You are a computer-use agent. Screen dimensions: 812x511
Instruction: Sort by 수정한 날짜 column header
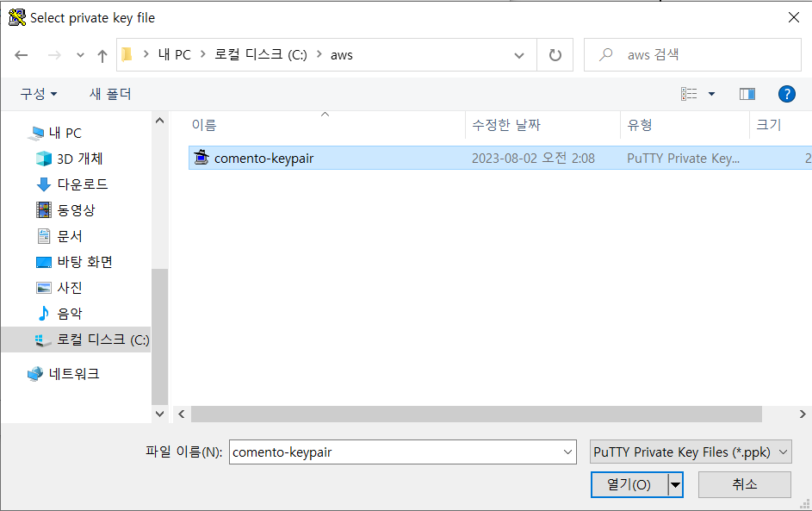[506, 125]
